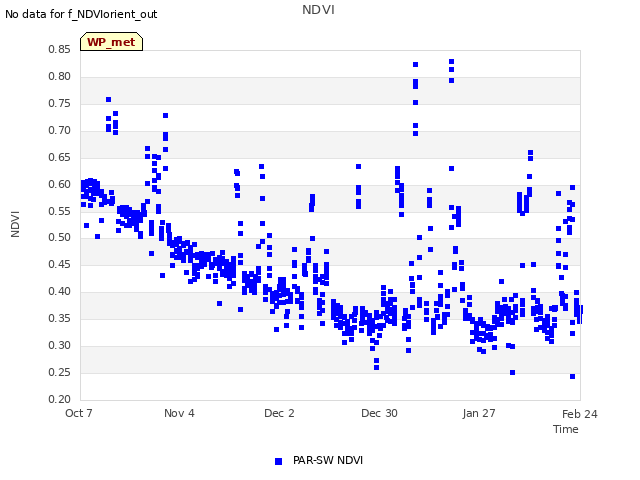640x480 pixels.
Task: Click the 0.20 y-axis tick label
Action: tap(60, 399)
